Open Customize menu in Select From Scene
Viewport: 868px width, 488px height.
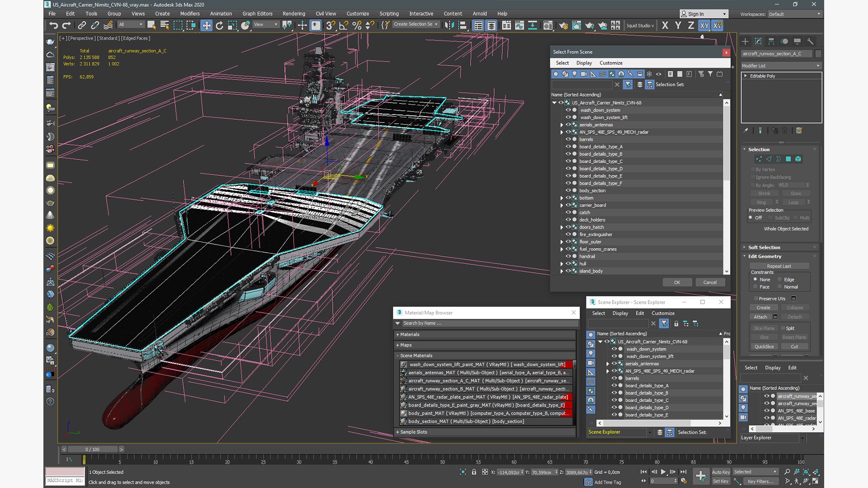coord(611,63)
